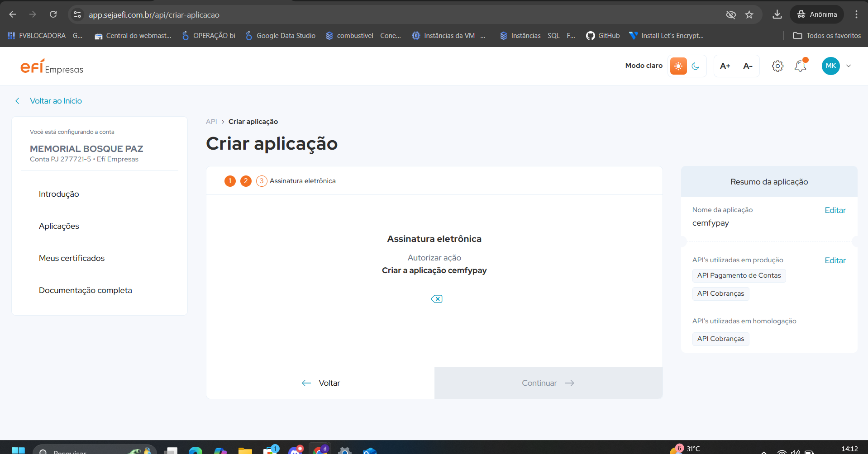Click the Voltar button

(x=320, y=383)
